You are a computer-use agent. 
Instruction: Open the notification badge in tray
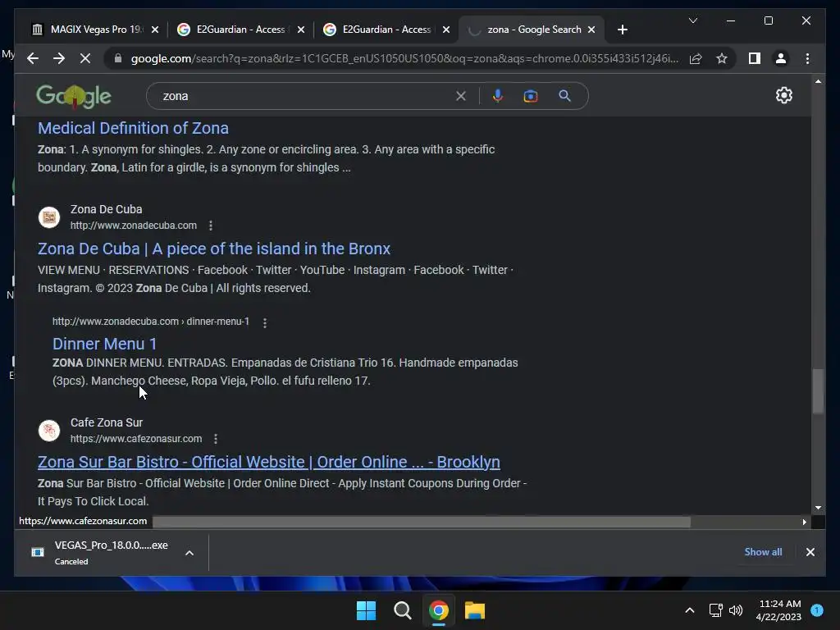[817, 609]
